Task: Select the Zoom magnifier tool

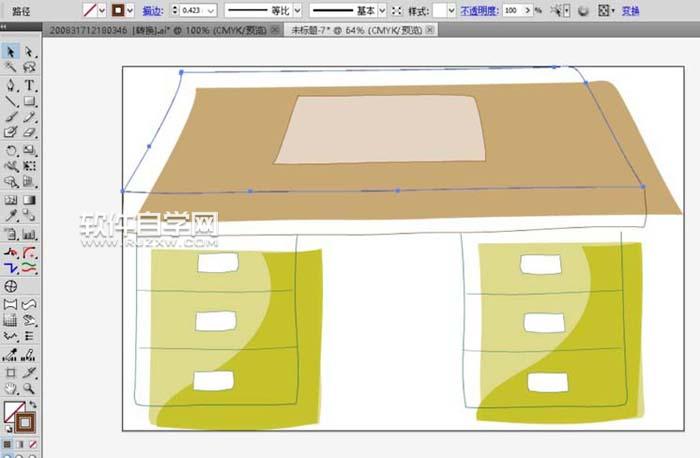Action: click(29, 389)
